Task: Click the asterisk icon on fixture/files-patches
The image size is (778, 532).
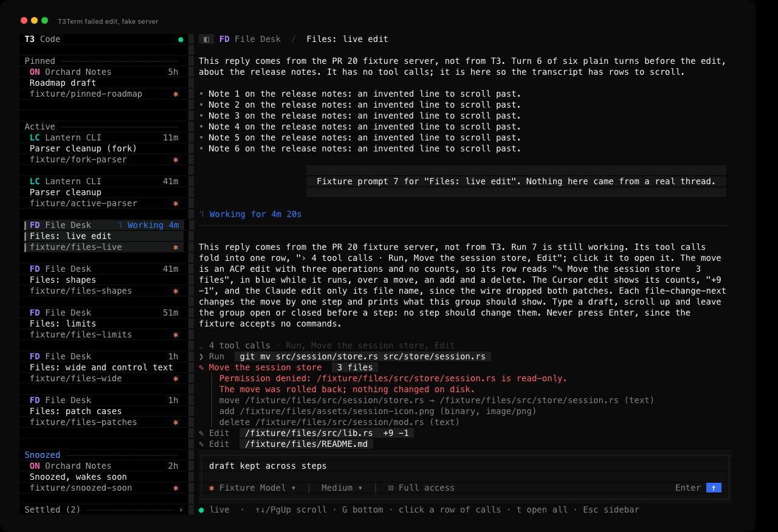Action: (x=176, y=422)
